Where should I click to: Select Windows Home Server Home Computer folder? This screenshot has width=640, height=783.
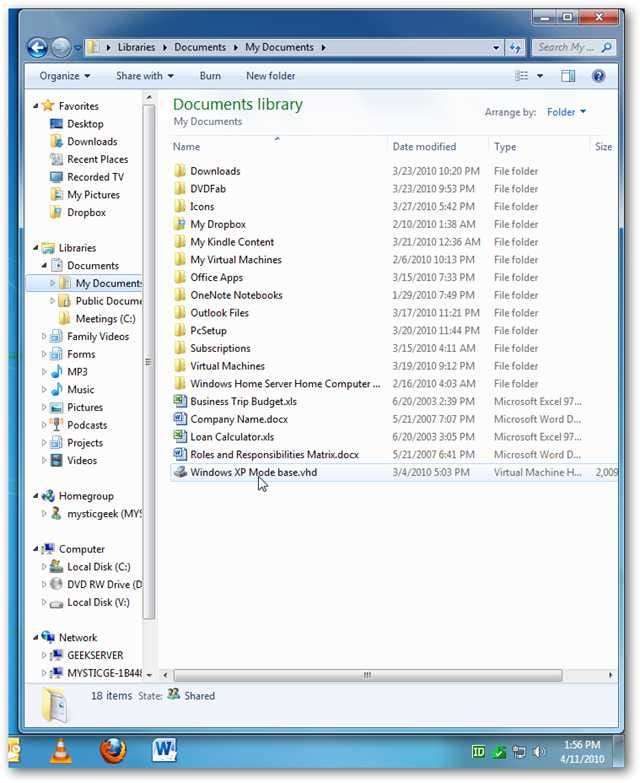pyautogui.click(x=285, y=384)
